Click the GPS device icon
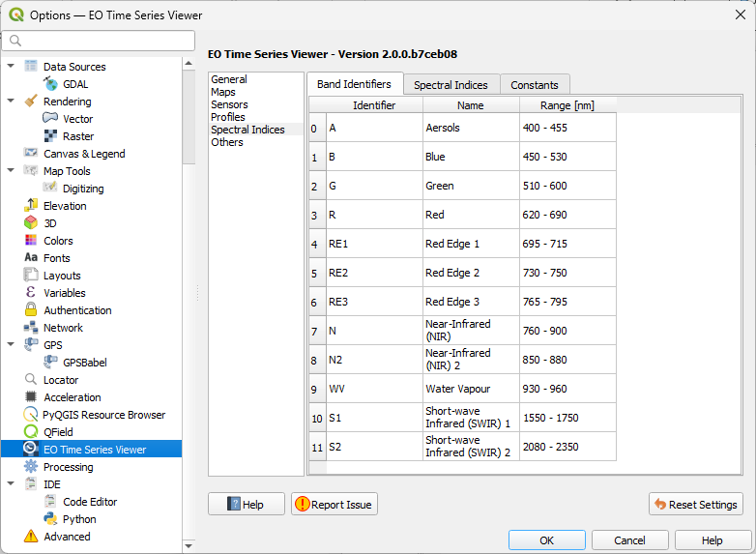Screen dimensions: 756x554 (x=31, y=344)
